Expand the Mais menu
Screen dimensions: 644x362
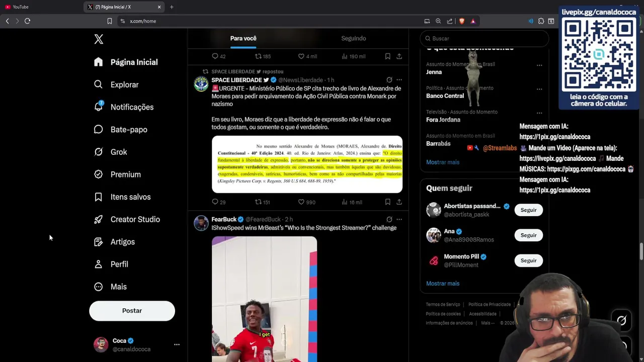tap(110, 287)
